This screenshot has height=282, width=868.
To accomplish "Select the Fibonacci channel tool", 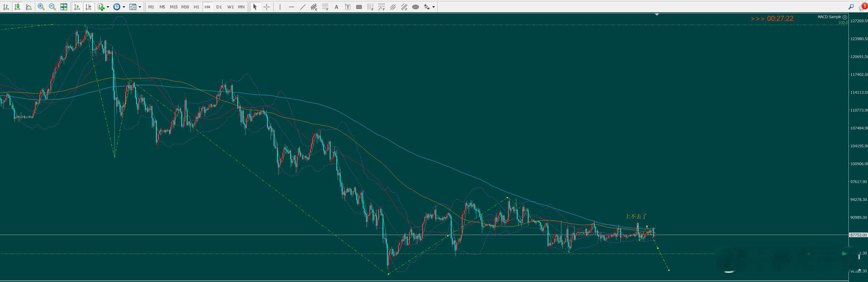I will click(x=404, y=7).
